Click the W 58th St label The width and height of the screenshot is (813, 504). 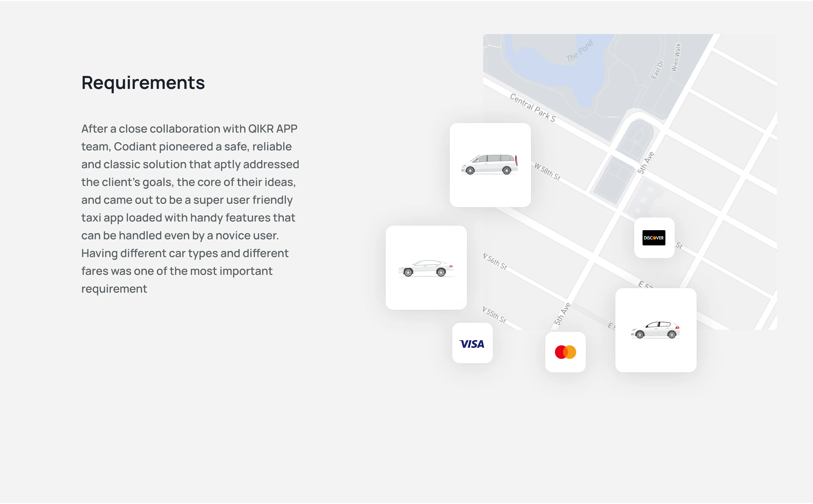coord(547,171)
